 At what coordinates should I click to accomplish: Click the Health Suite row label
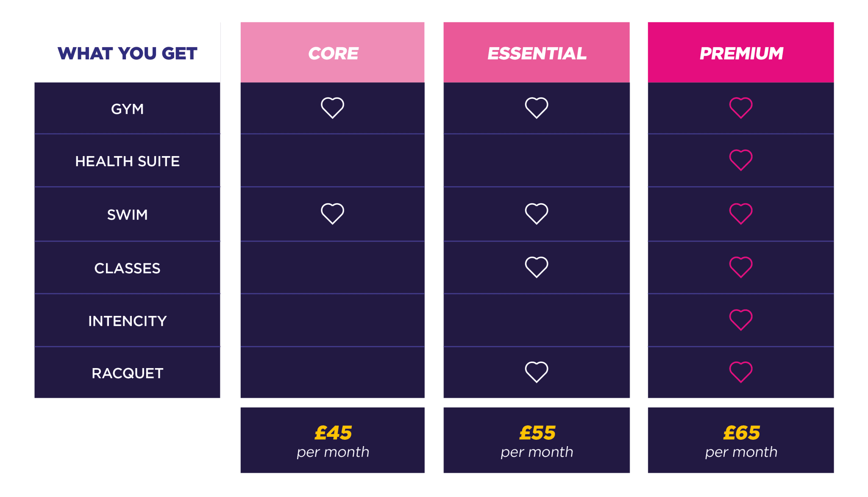(127, 161)
